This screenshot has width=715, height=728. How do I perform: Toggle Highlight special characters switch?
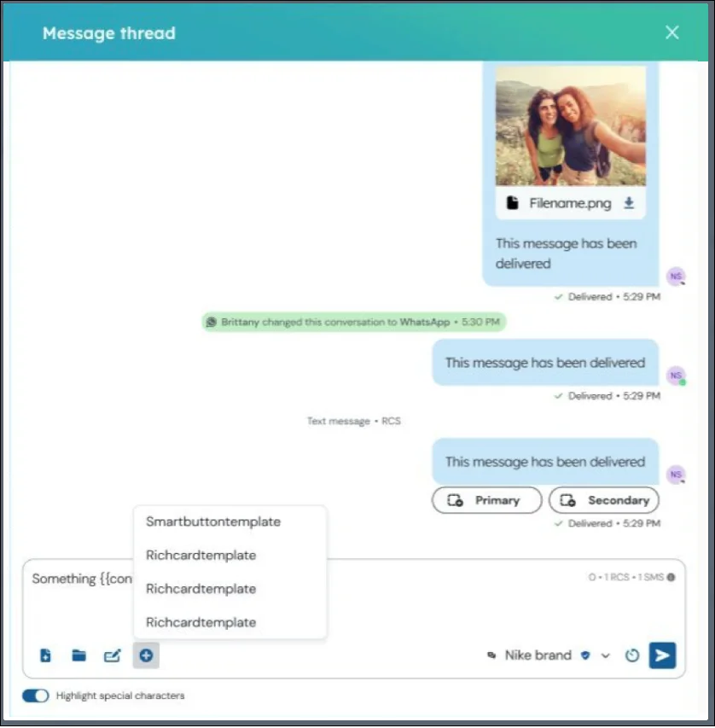coord(36,696)
